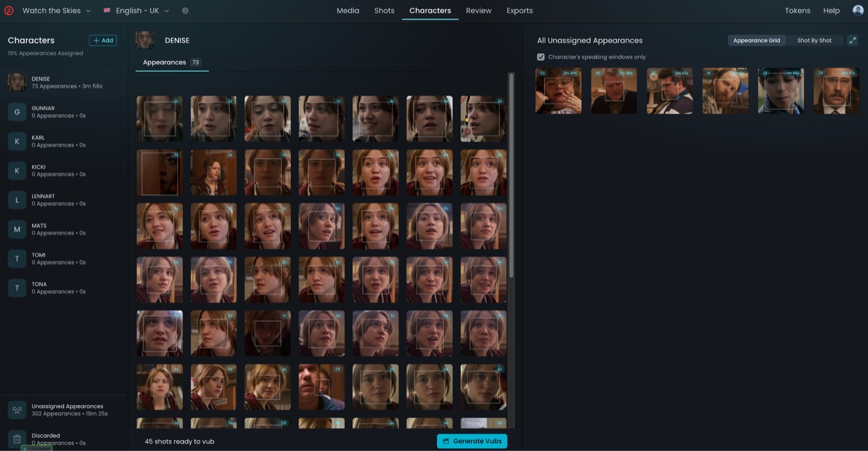This screenshot has height=451, width=868.
Task: Click the Unassigned Appearances label text
Action: click(x=67, y=406)
